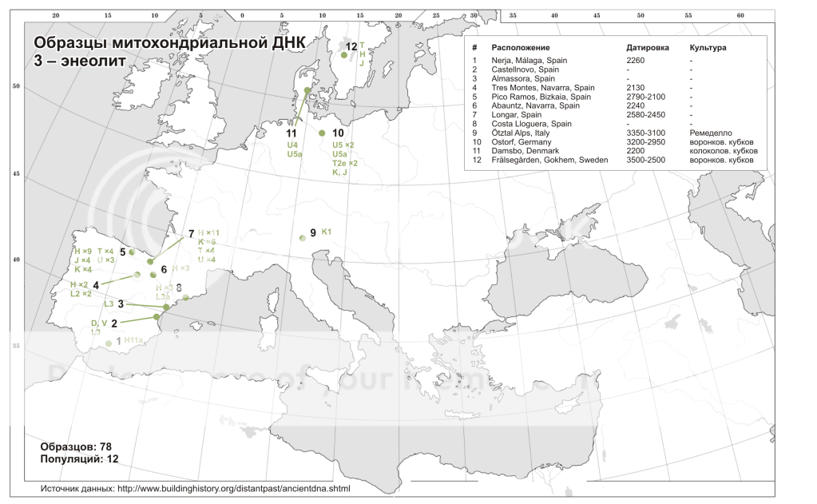Viewport: 817px width, 504px height.
Task: Click the 'Популяций: 12' population count text
Action: pyautogui.click(x=78, y=460)
